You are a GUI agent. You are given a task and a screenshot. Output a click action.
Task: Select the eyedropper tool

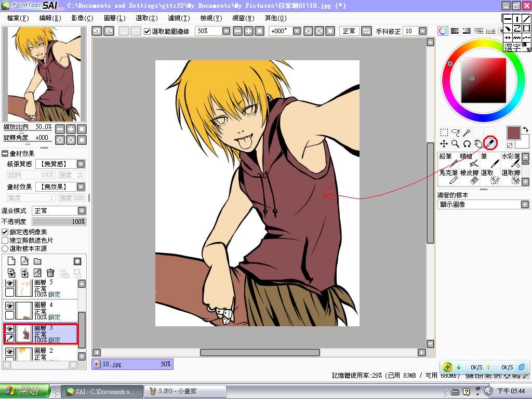pos(489,143)
